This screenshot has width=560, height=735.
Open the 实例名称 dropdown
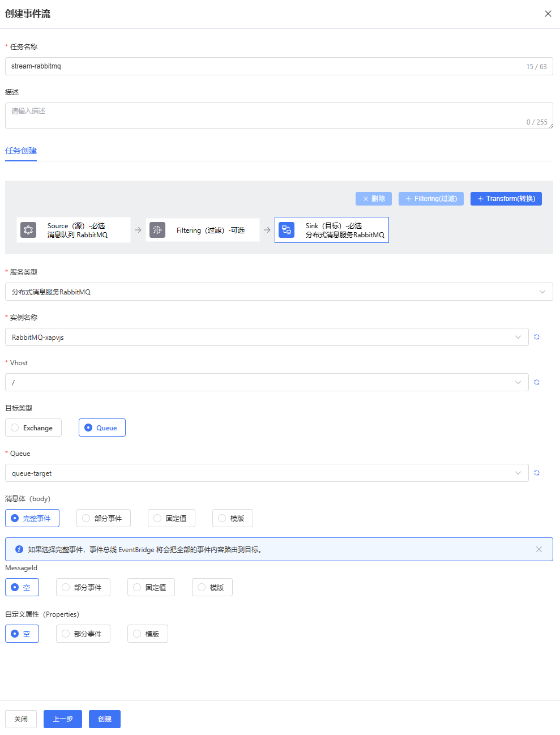[x=267, y=337]
